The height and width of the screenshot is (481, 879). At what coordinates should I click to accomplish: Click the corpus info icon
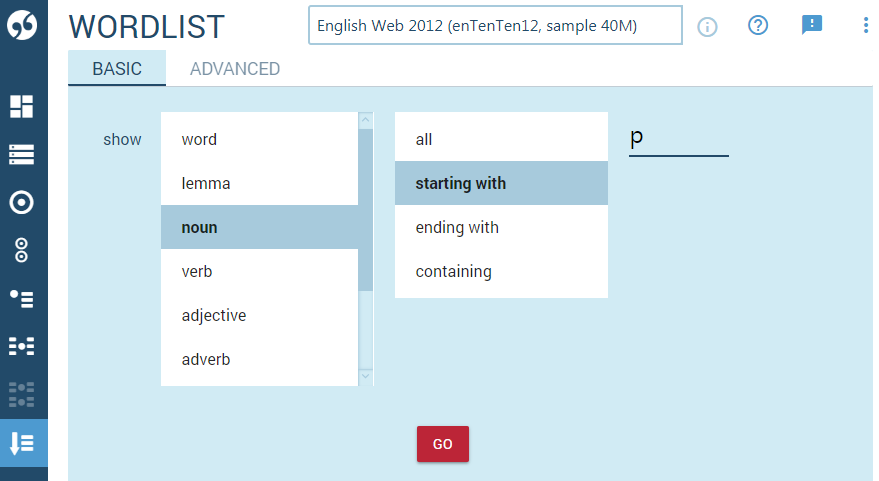pyautogui.click(x=708, y=27)
